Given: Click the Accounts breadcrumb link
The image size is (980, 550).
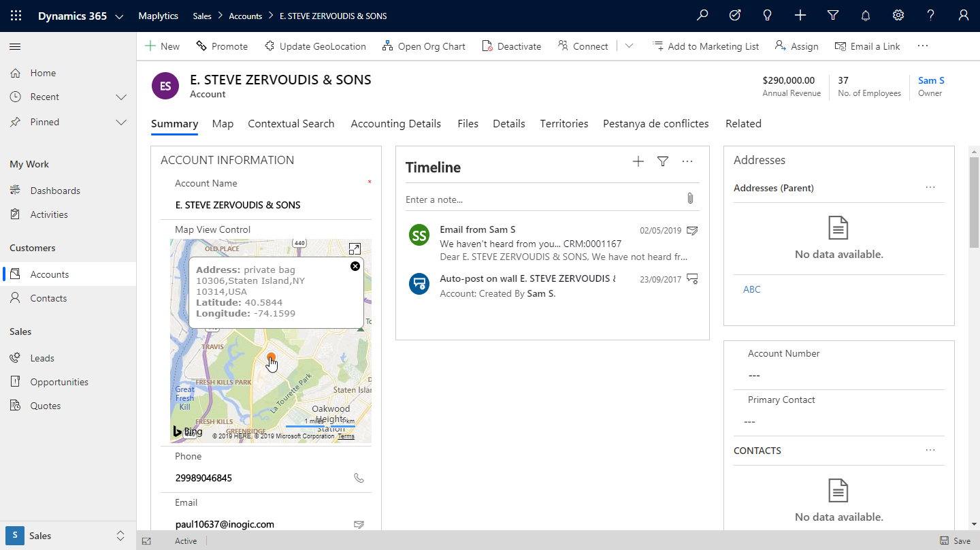Looking at the screenshot, I should [x=246, y=16].
